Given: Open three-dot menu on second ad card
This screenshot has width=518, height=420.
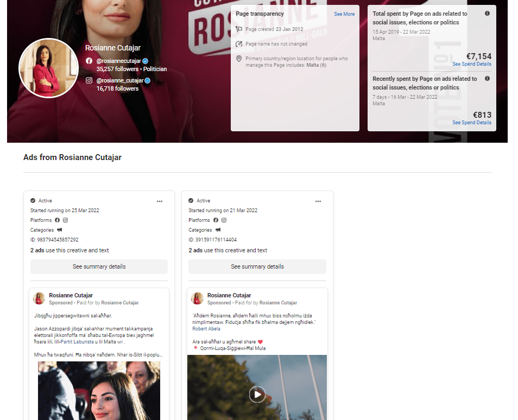Looking at the screenshot, I should pos(318,201).
